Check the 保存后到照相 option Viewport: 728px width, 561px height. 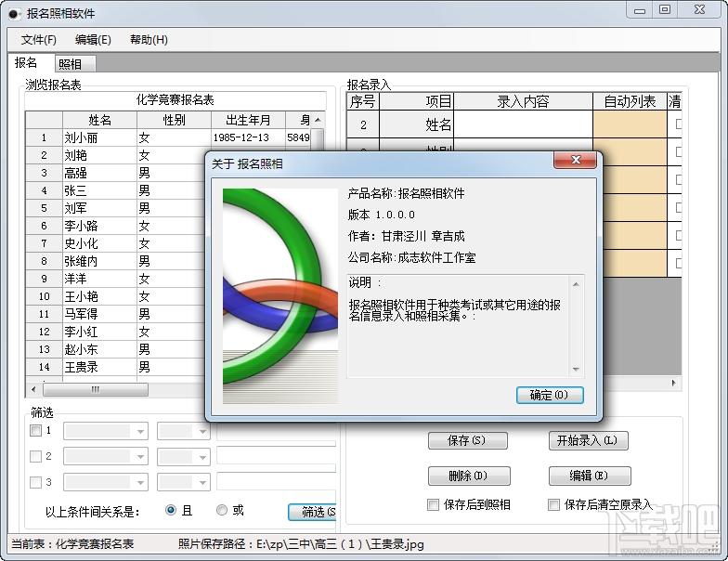433,505
